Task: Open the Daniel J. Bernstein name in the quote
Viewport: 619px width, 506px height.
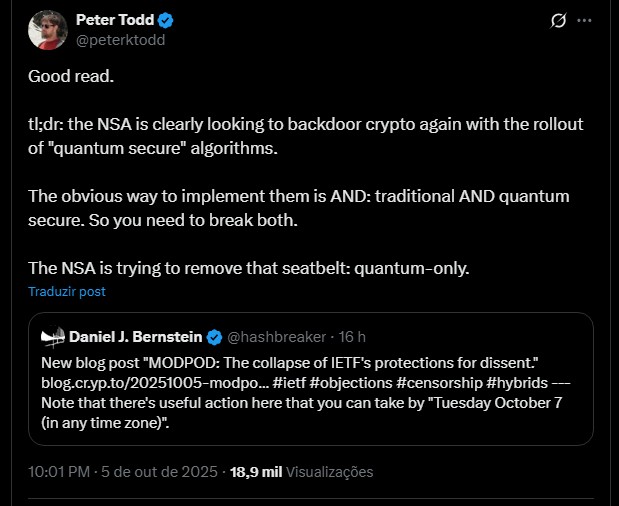Action: [136, 336]
